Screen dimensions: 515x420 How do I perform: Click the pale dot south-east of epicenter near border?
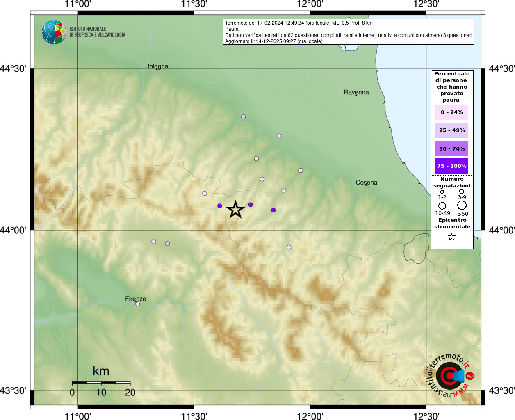[289, 247]
